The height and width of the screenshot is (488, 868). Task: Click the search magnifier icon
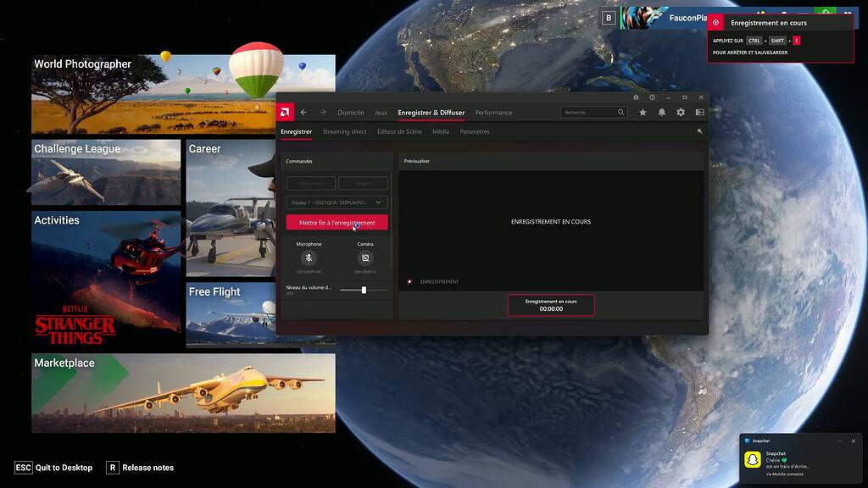(621, 113)
